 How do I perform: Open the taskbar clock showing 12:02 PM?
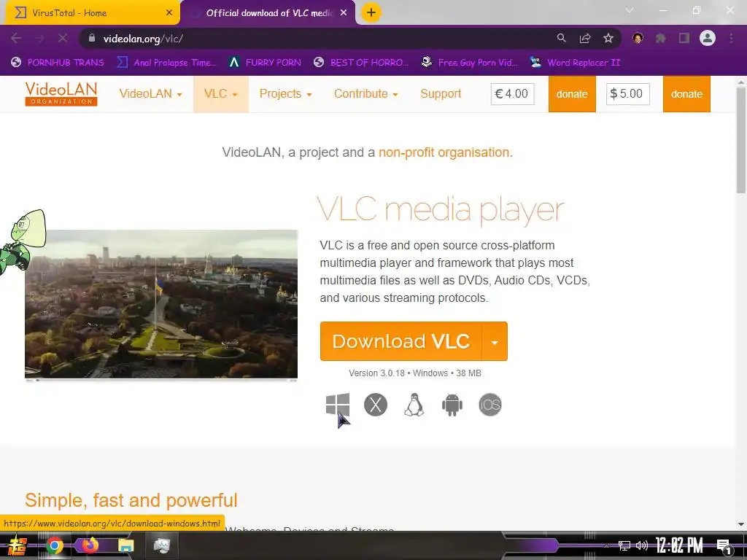[x=679, y=545]
